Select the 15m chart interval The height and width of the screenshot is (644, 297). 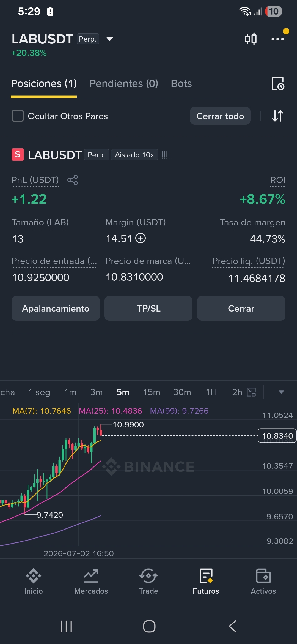(x=152, y=392)
